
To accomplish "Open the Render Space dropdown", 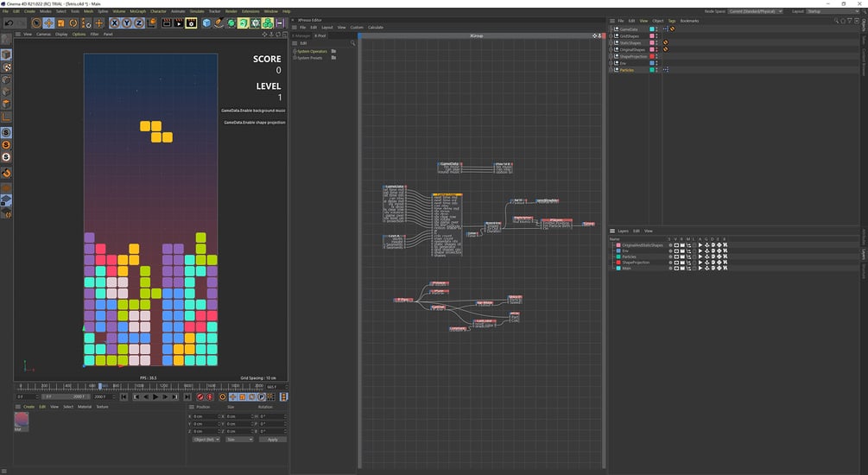I will click(x=755, y=11).
